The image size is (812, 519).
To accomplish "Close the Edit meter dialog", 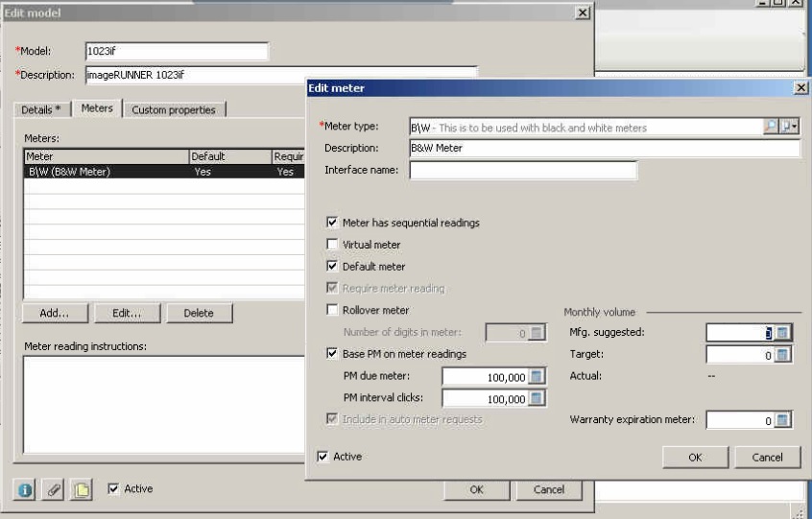I will [800, 88].
